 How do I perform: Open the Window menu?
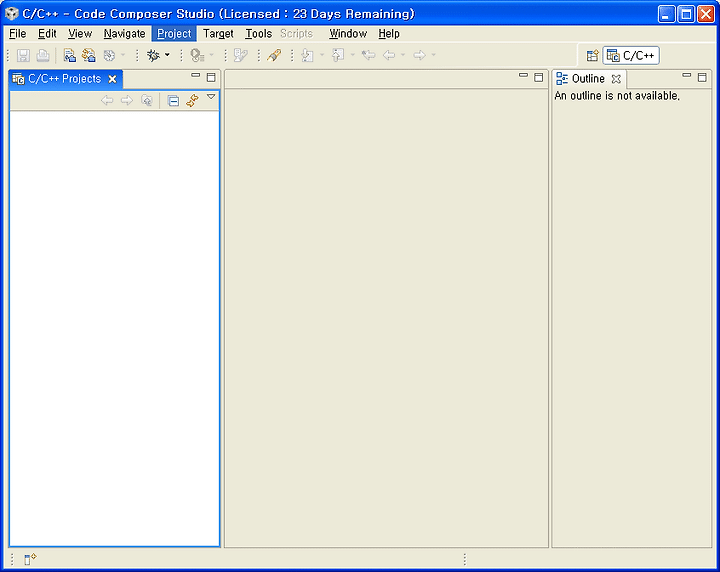(x=348, y=34)
